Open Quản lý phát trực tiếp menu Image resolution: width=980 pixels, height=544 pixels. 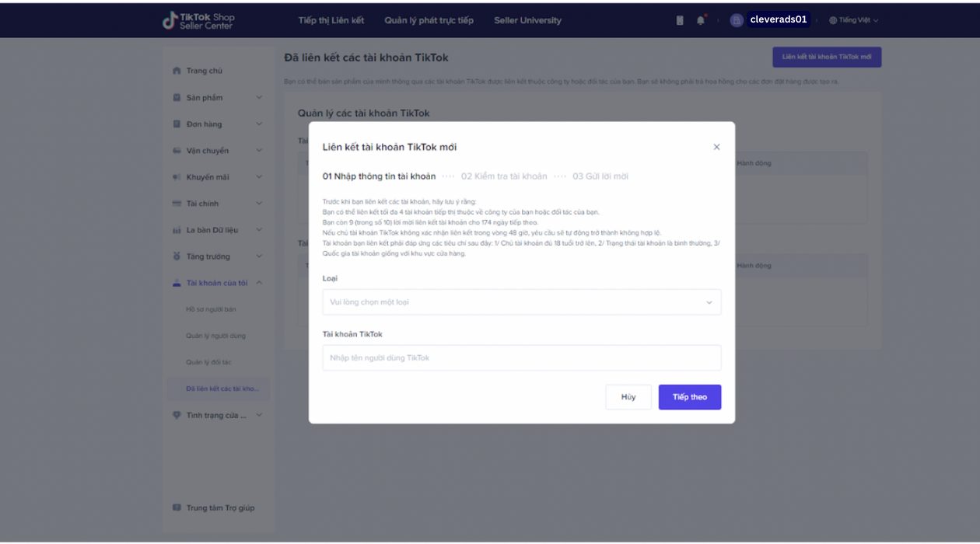click(x=429, y=20)
